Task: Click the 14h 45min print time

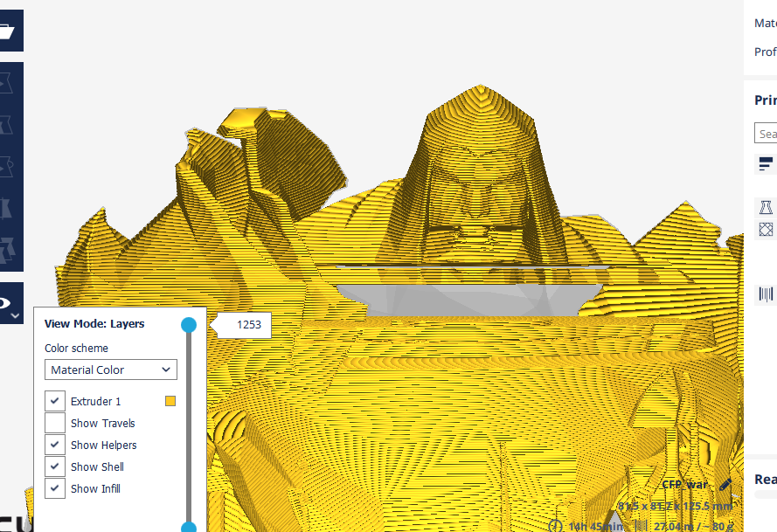Action: (595, 527)
